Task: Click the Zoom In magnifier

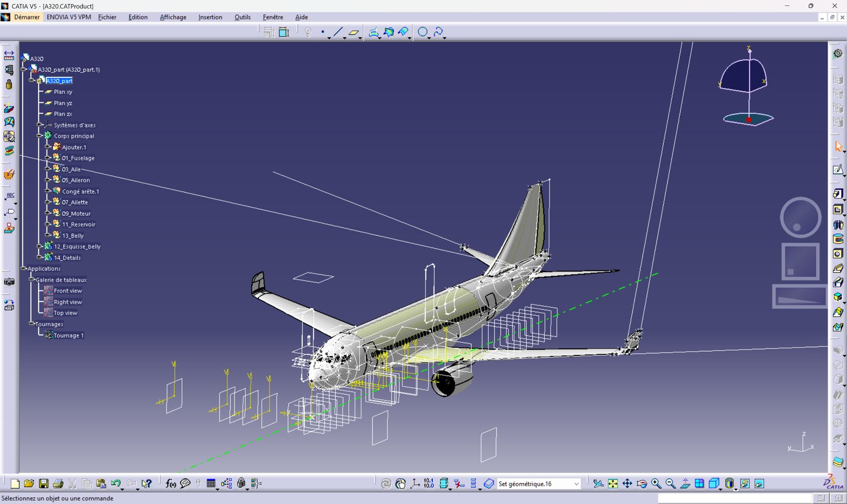Action: click(656, 483)
